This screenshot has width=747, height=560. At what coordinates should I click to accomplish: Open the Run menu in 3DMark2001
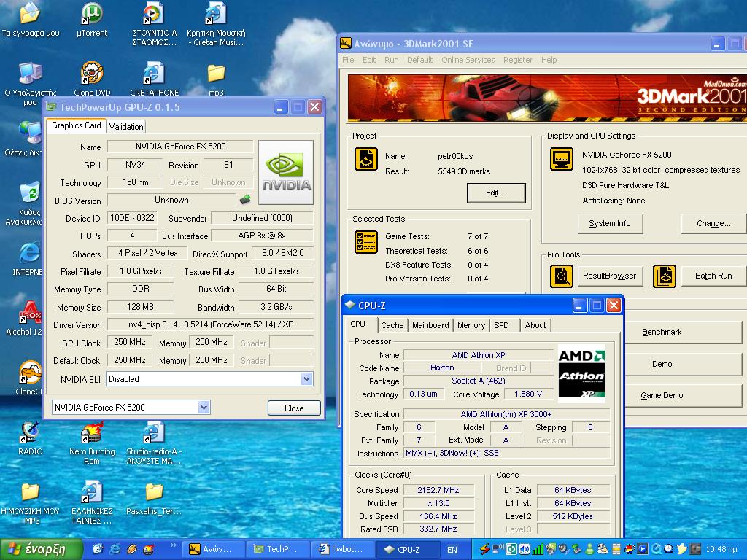pyautogui.click(x=392, y=60)
